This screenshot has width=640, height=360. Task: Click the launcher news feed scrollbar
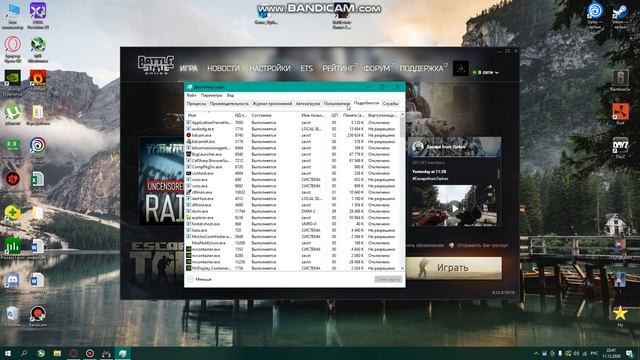pos(498,173)
